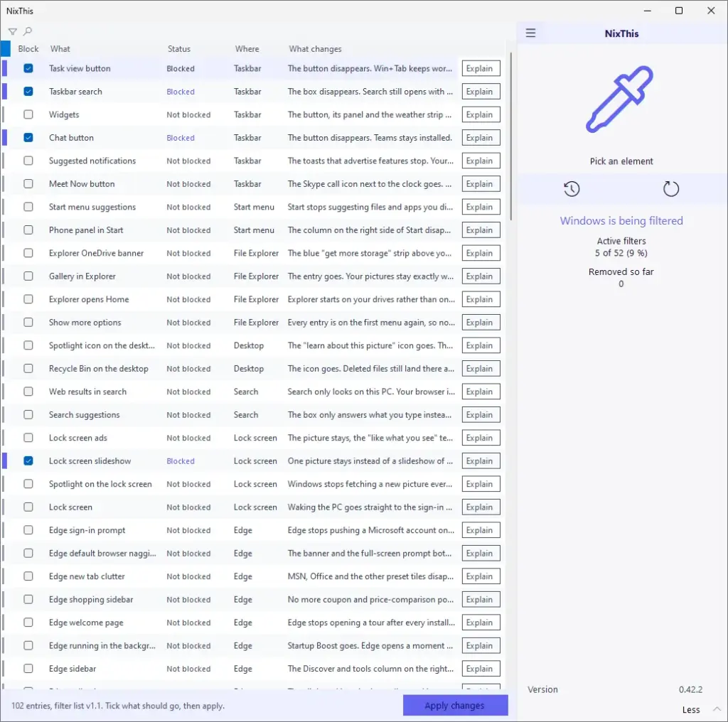The image size is (728, 722).
Task: Tick the Suggested notifications checkbox
Action: 28,161
